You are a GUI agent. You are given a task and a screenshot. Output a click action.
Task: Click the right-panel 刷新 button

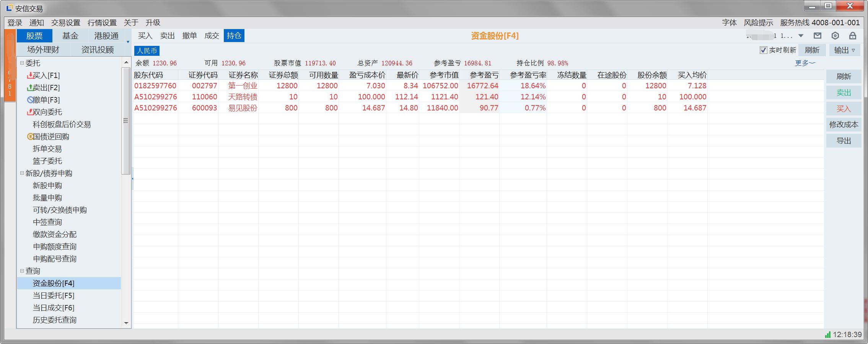tap(844, 76)
